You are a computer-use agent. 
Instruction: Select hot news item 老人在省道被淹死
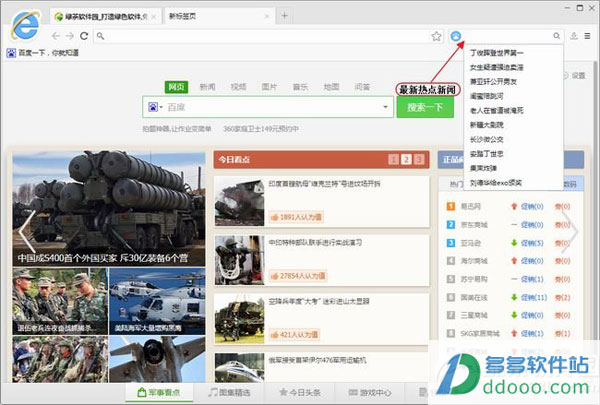pos(497,111)
